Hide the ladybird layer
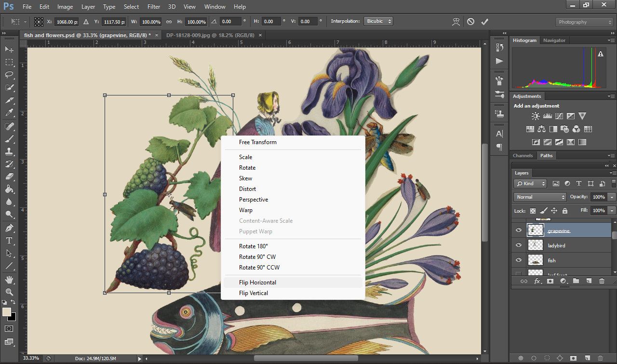Screen dimensions: 617x364 [519, 245]
